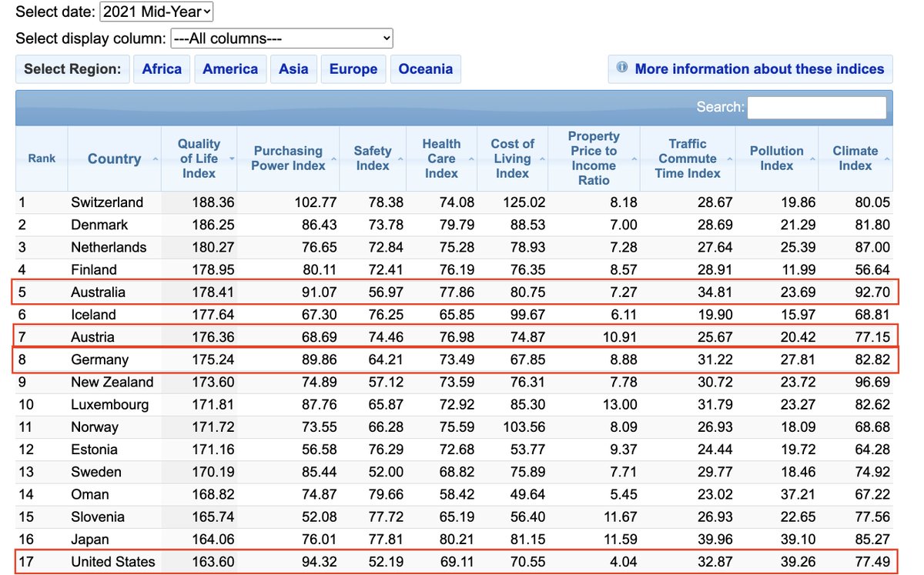Open More information about these indices
924x575 pixels.
point(751,69)
